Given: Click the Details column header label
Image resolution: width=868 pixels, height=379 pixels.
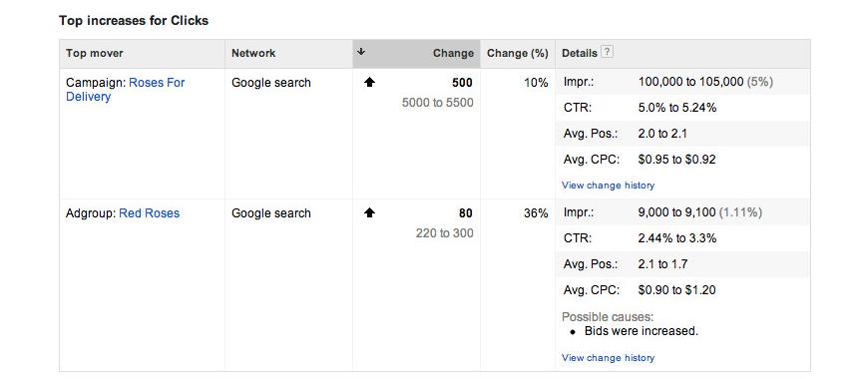Looking at the screenshot, I should click(579, 54).
